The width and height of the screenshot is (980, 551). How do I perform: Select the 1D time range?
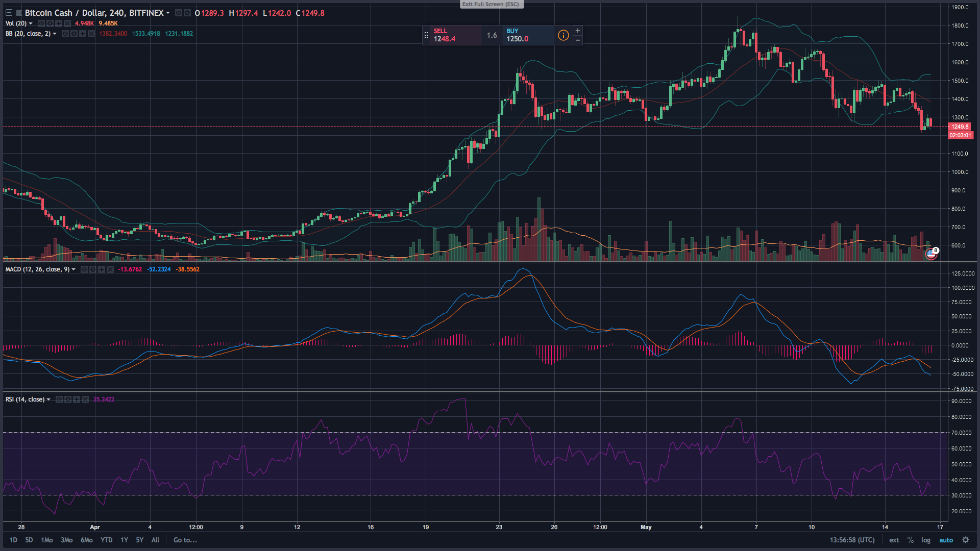pos(14,540)
